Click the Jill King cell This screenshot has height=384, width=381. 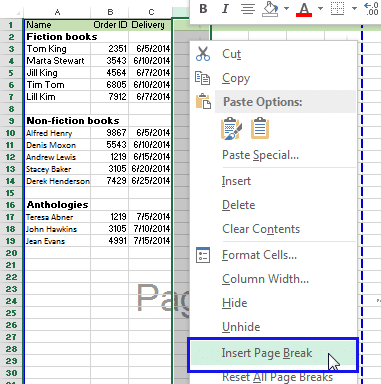[58, 73]
